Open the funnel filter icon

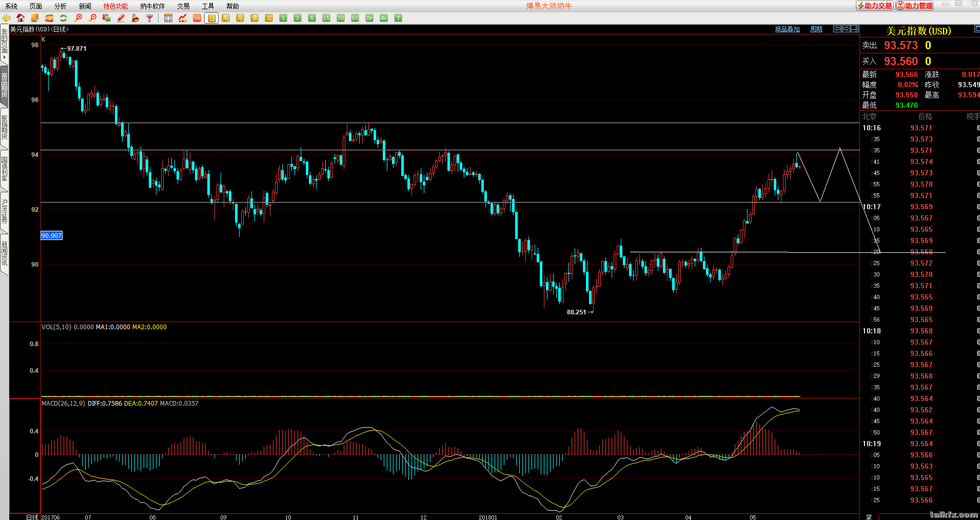150,18
